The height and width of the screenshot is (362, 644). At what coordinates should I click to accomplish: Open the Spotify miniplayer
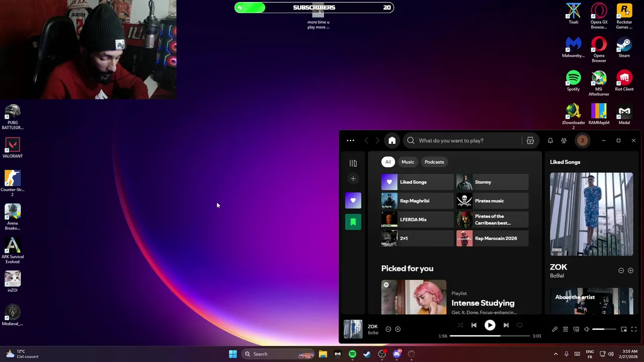(x=624, y=329)
